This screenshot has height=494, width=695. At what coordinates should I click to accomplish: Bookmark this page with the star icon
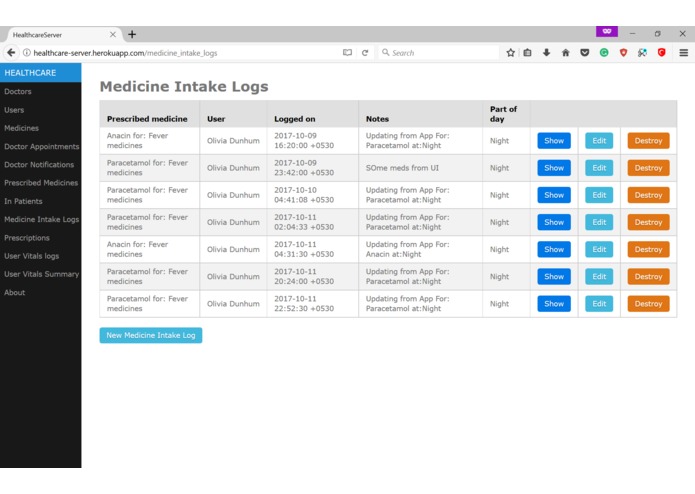tap(511, 53)
